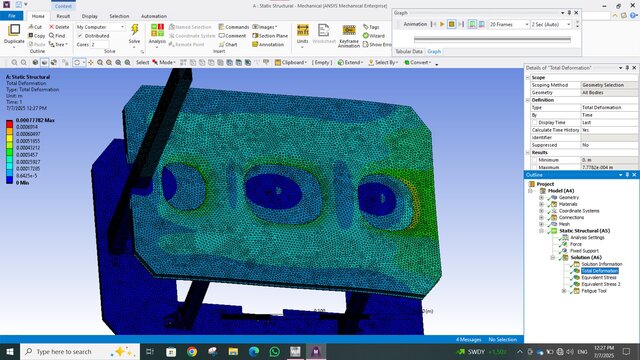
Task: Open WhatsApp from the taskbar
Action: tap(275, 351)
